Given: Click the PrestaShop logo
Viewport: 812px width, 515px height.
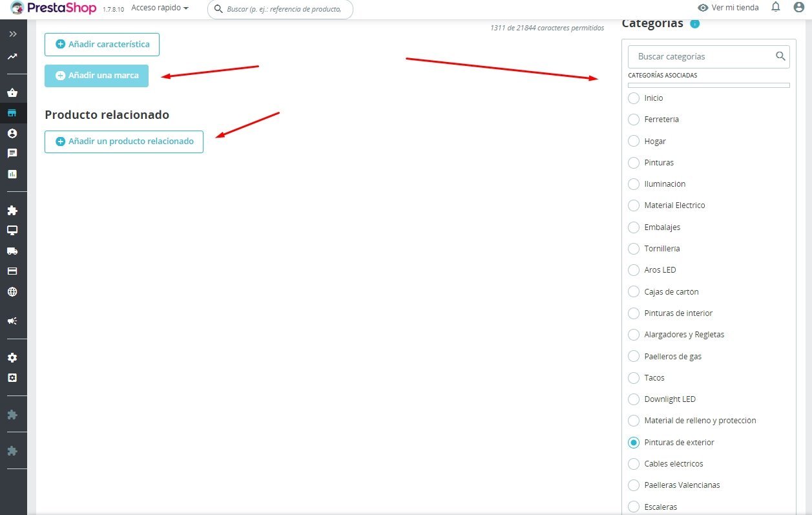Looking at the screenshot, I should [x=54, y=8].
